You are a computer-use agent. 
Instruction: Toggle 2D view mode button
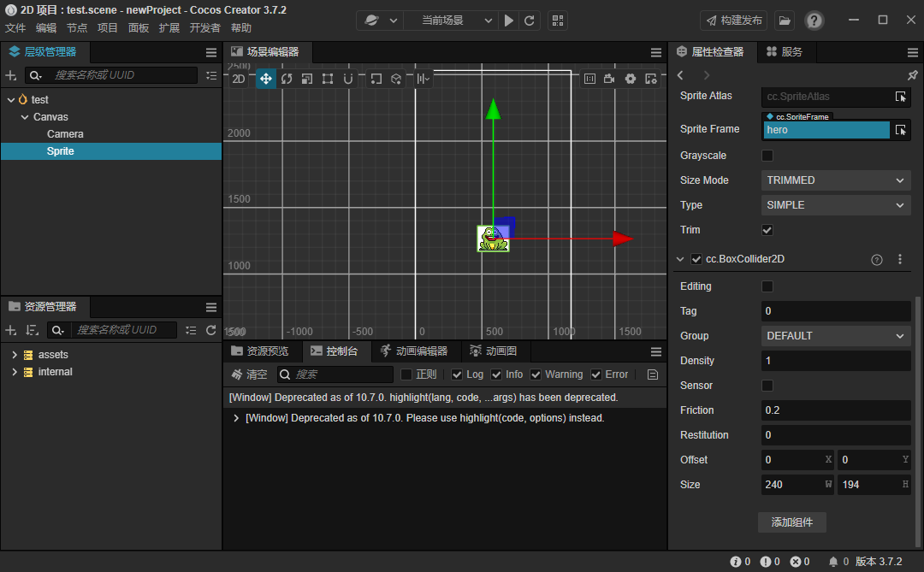click(x=239, y=79)
